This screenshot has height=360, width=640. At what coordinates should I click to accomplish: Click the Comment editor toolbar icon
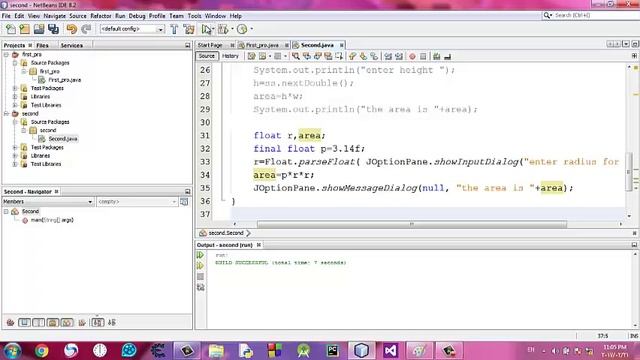[x=437, y=56]
